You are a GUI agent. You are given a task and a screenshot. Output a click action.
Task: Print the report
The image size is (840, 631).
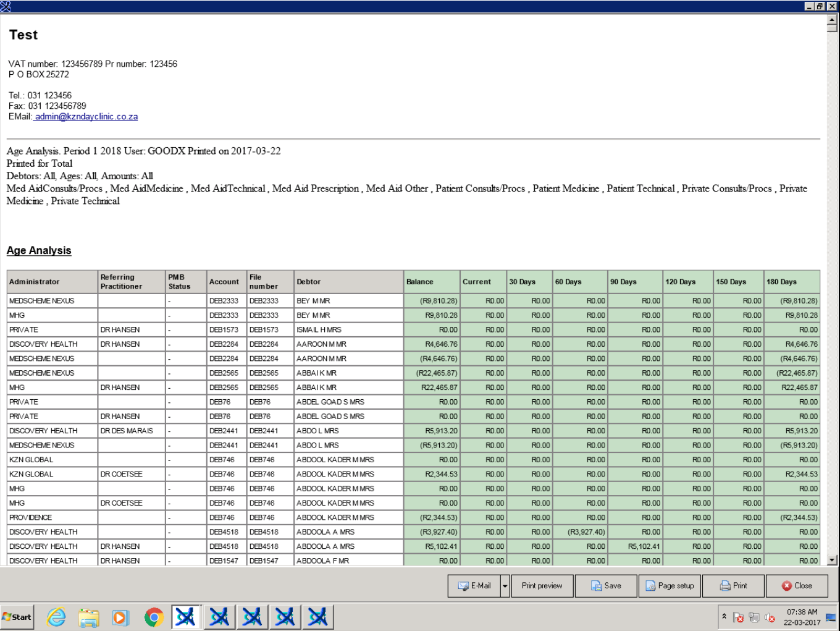coord(733,586)
